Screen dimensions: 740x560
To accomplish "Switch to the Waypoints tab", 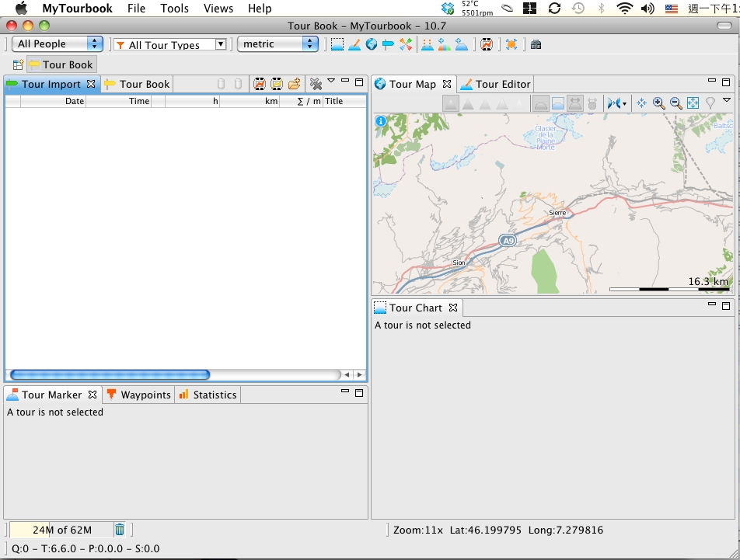I will coord(138,395).
